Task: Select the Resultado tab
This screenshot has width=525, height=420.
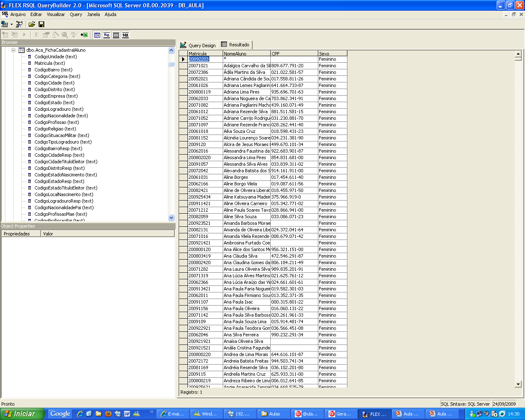Action: (235, 45)
